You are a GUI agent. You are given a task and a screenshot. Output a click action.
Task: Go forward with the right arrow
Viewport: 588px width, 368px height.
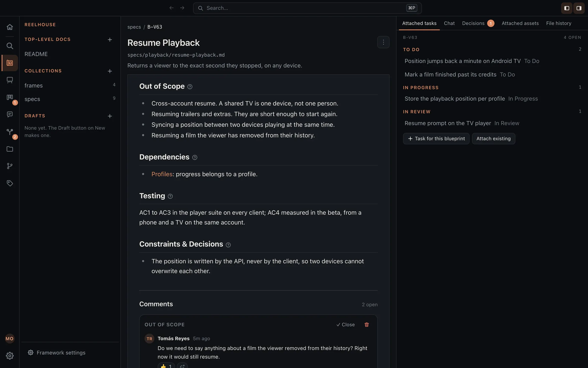[x=182, y=8]
